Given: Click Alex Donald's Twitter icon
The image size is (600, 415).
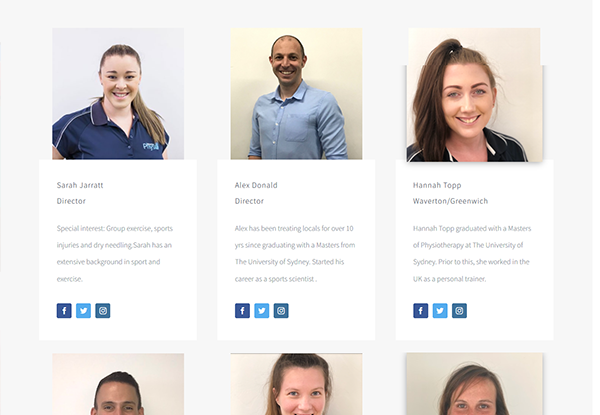Looking at the screenshot, I should click(262, 311).
